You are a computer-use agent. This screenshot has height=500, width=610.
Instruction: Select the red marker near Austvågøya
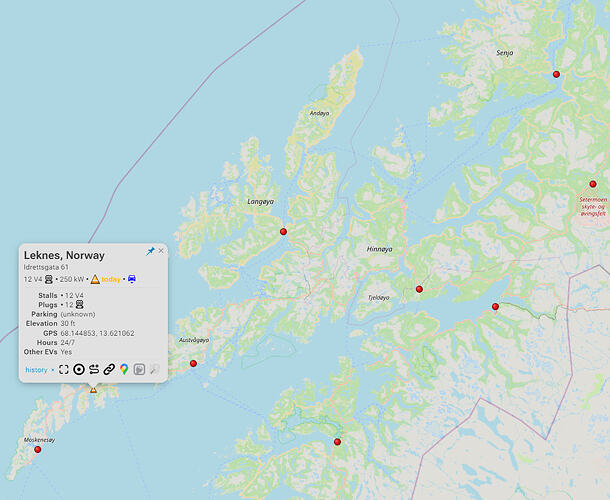[193, 363]
